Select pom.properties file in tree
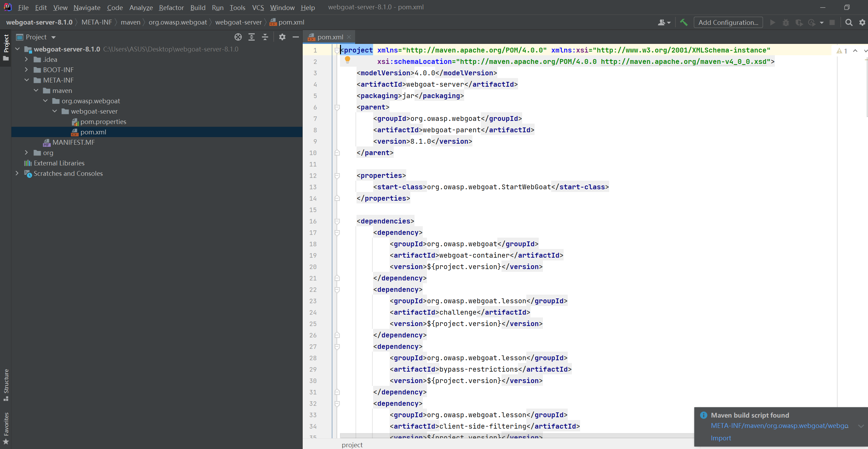 coord(103,122)
